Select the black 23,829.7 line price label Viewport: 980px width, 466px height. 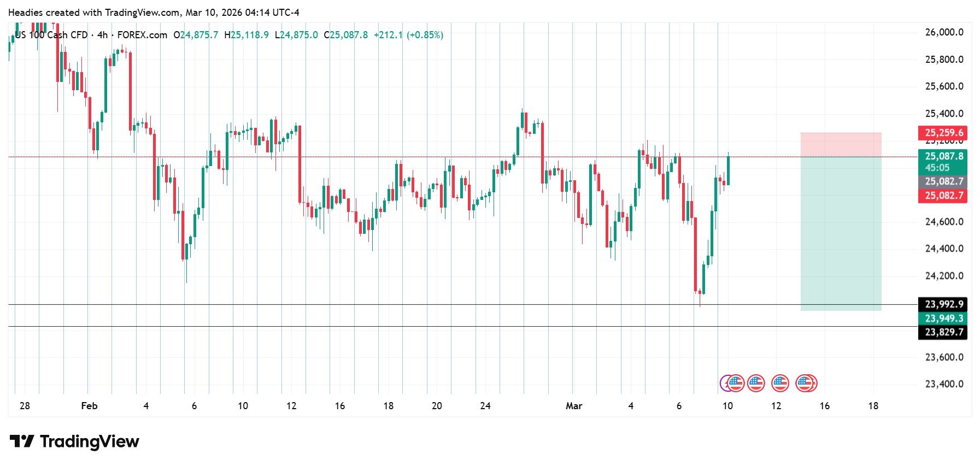[943, 332]
